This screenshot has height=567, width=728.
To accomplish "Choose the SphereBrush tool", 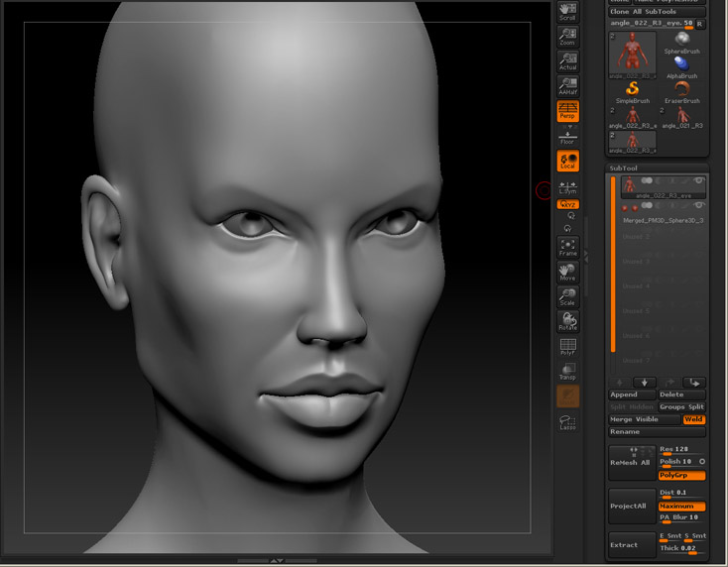I will point(681,44).
